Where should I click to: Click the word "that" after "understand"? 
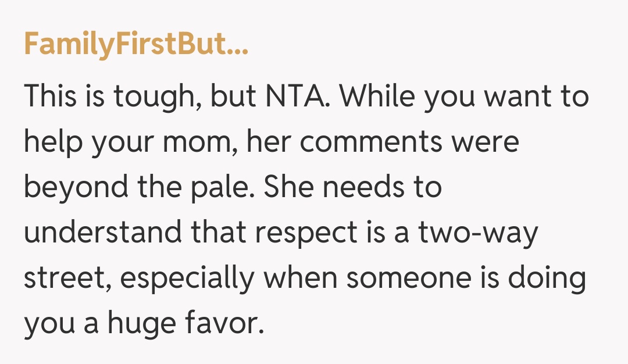tap(216, 233)
